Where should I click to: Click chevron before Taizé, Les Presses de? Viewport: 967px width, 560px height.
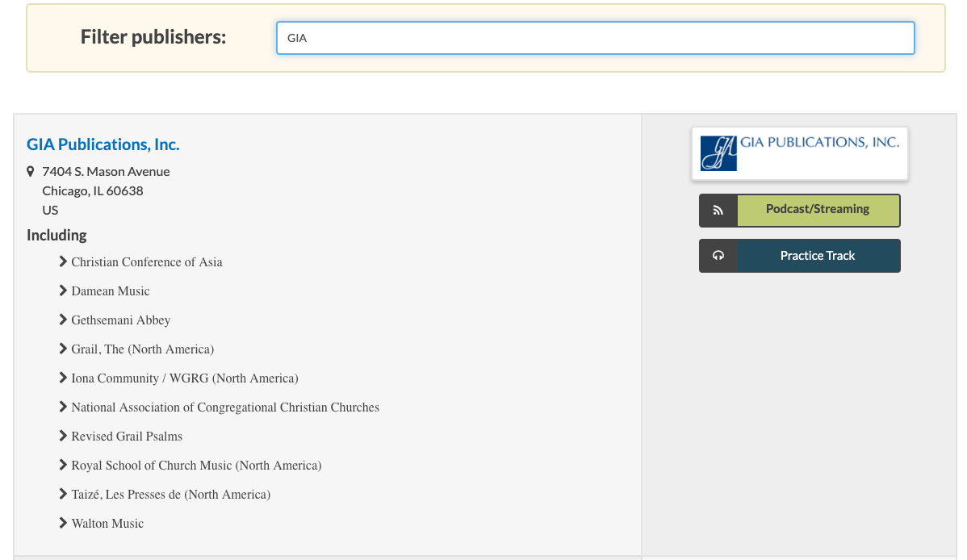pyautogui.click(x=63, y=493)
